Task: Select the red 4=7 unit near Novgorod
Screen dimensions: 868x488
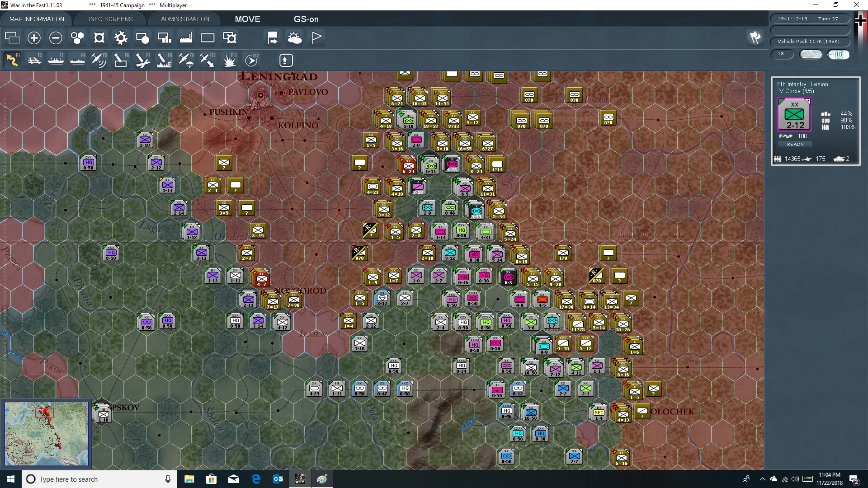Action: point(261,279)
